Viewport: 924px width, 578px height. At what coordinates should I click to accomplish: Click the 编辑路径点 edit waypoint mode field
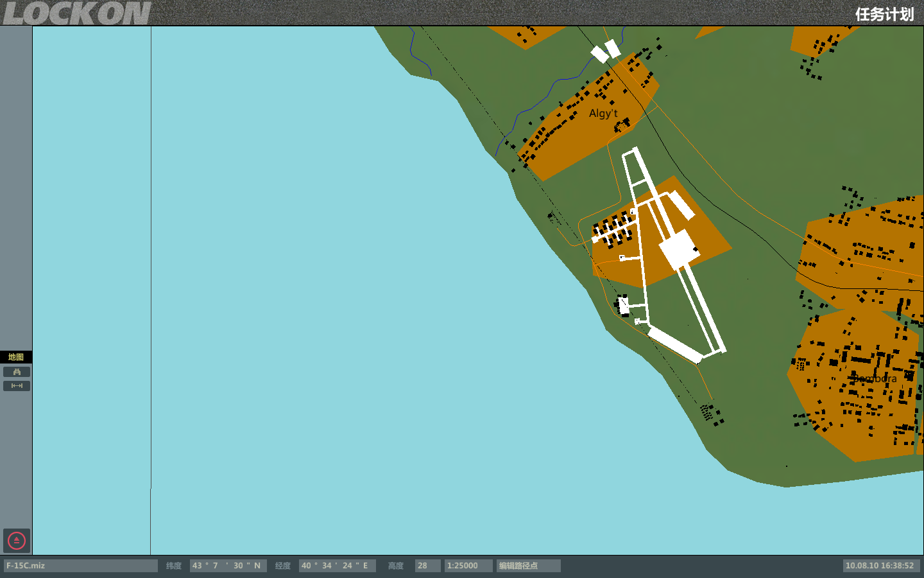click(x=528, y=566)
